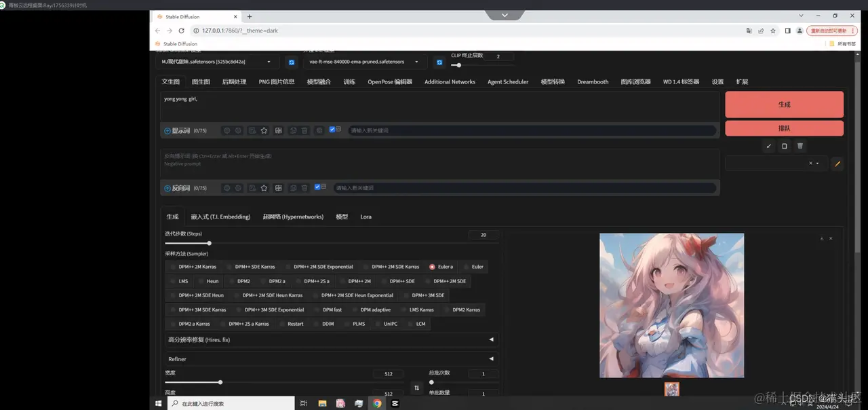This screenshot has height=410, width=868.
Task: Open CapCut from the taskbar
Action: pos(395,403)
